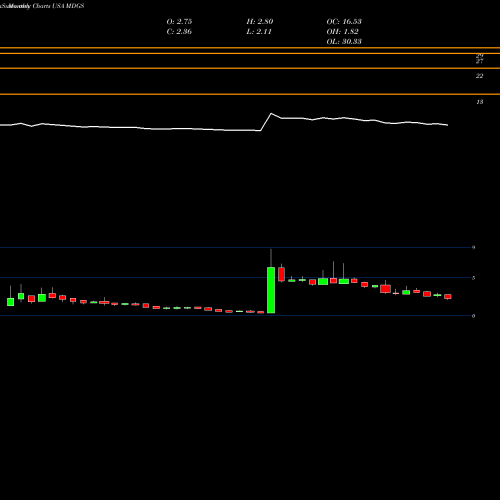Select the close value 'C: 2.36'

(x=179, y=31)
